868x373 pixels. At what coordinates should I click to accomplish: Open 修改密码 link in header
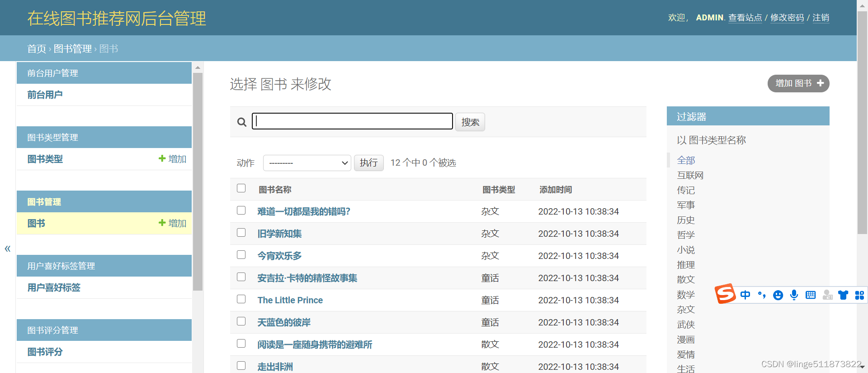click(787, 18)
